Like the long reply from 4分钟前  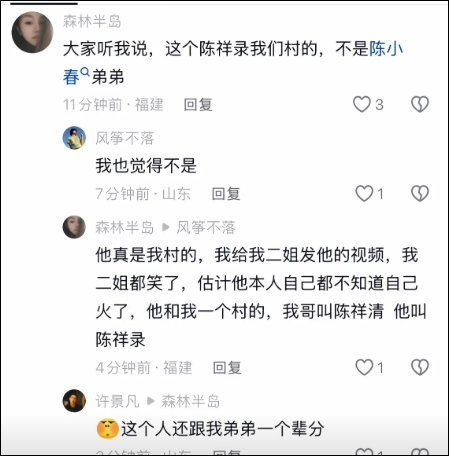[364, 367]
